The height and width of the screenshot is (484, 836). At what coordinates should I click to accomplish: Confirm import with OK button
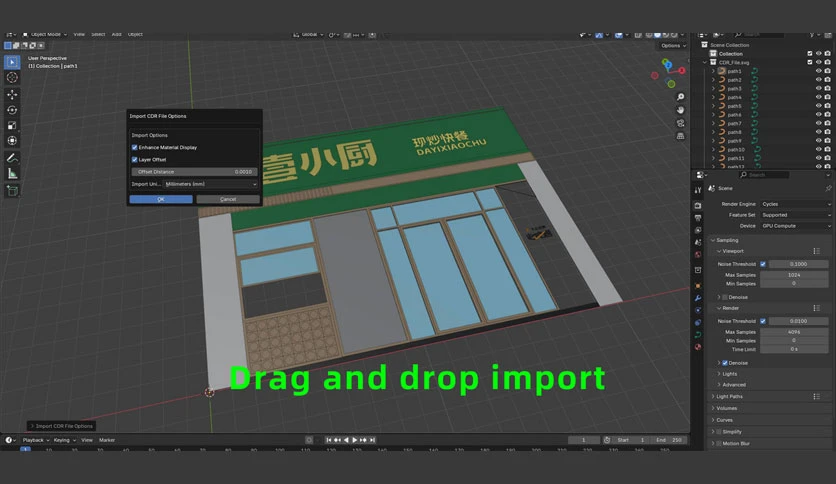(161, 199)
